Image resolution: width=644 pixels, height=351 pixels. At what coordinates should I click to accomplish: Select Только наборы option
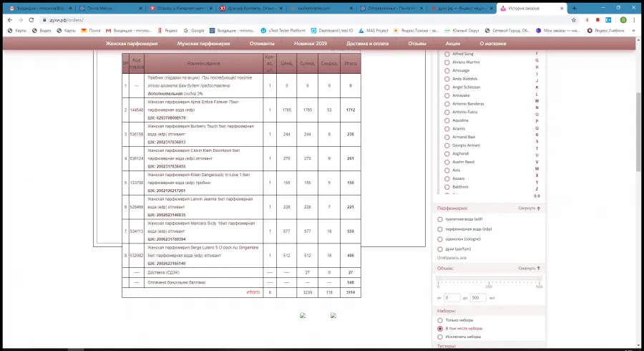440,320
